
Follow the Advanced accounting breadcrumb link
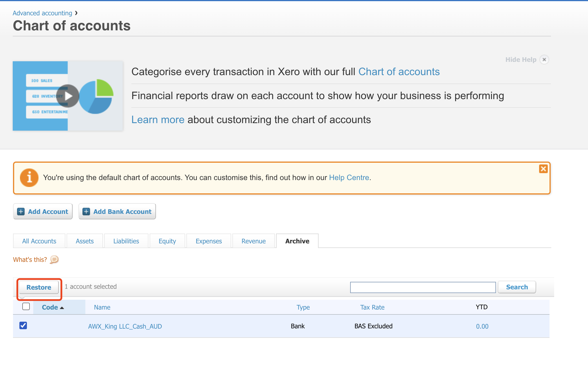pos(42,13)
